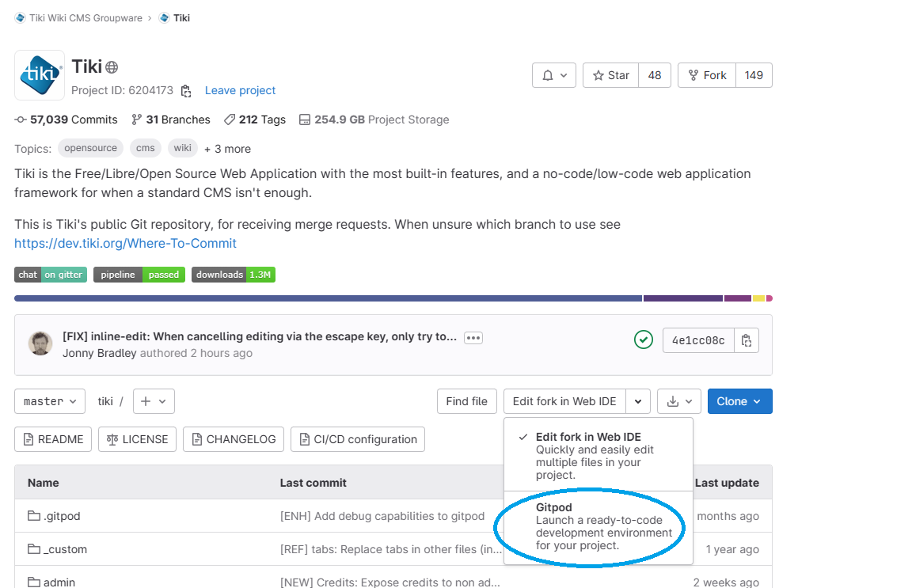Open the Clone dropdown
912x588 pixels.
(740, 401)
